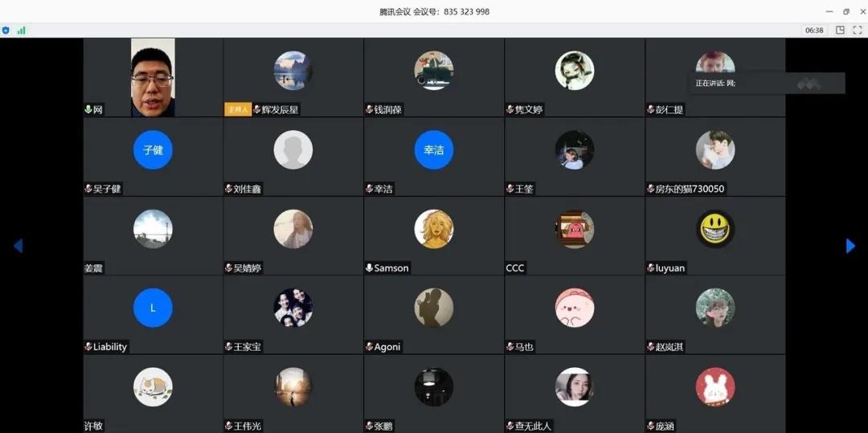Viewport: 868px width, 433px height.
Task: Click the Liability participant name label
Action: coord(110,347)
